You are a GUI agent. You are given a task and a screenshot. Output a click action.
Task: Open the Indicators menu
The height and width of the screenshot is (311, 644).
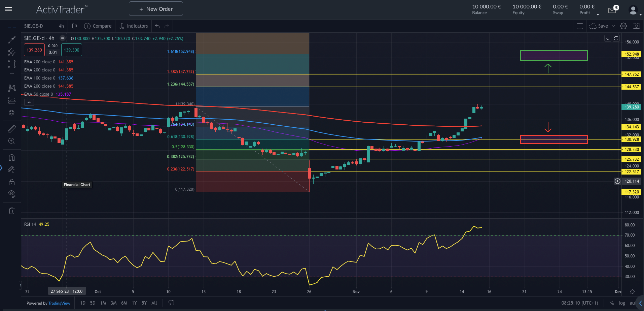coord(134,26)
